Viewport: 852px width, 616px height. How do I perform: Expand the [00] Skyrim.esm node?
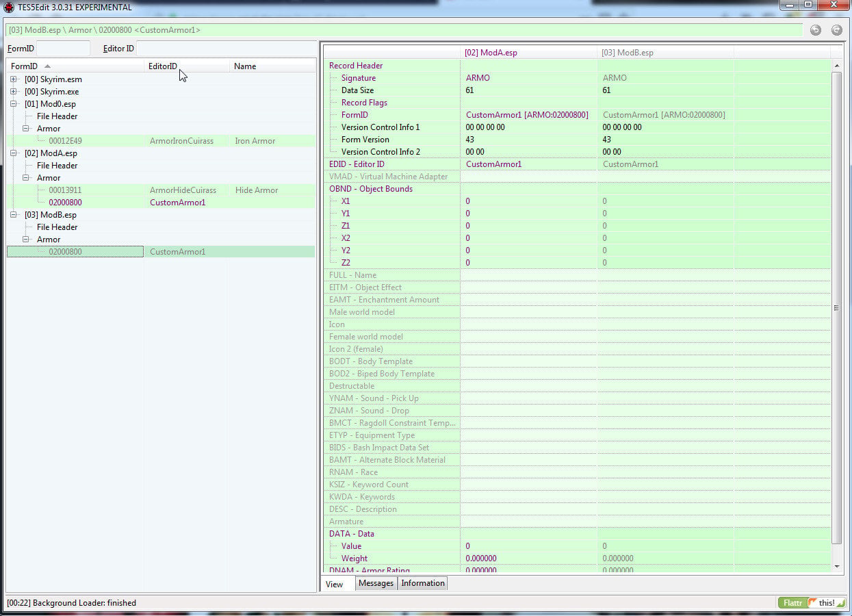tap(13, 79)
